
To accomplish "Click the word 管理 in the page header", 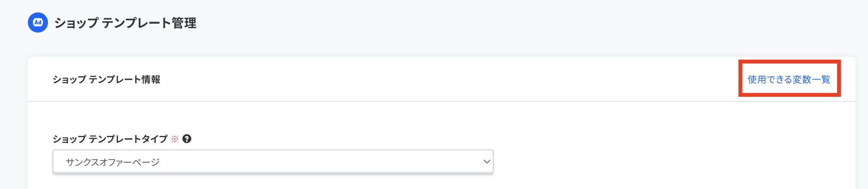I will [184, 23].
